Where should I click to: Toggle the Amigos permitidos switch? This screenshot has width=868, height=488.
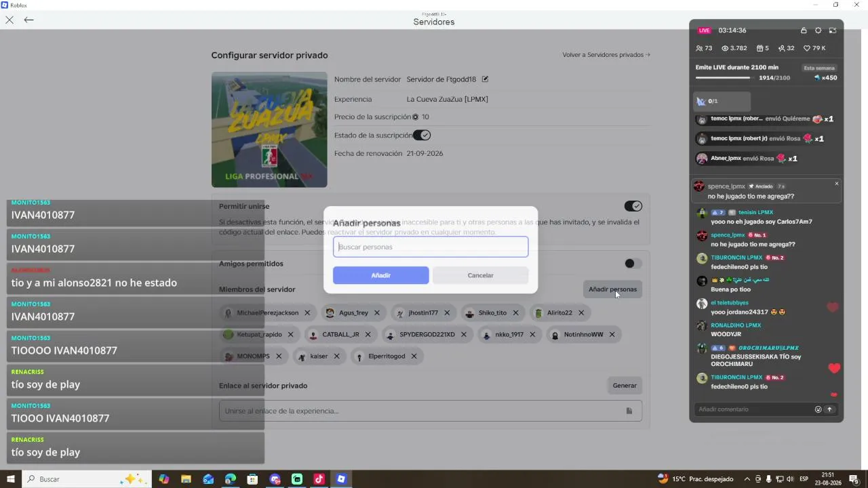click(x=633, y=264)
